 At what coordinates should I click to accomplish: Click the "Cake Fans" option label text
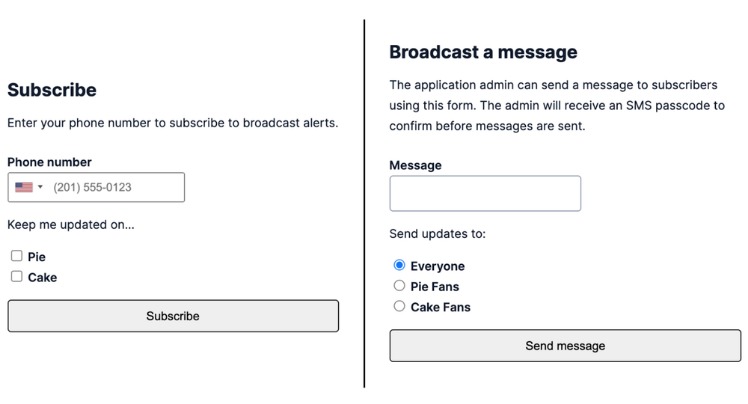(x=440, y=307)
